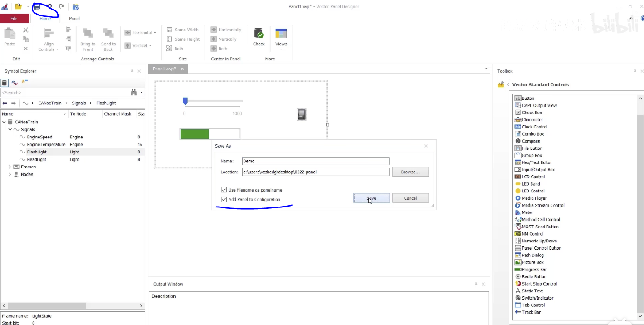
Task: Collapse the Signals tree node
Action: 10,129
